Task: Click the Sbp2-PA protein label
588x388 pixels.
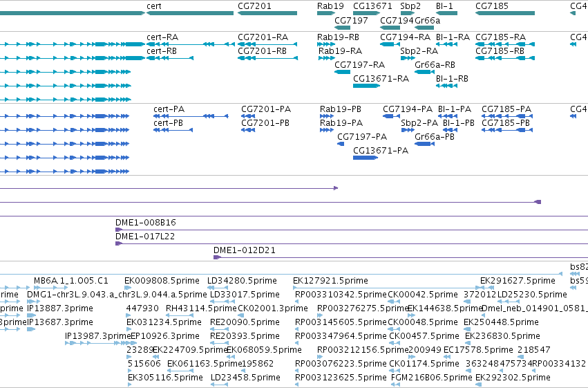Action: tap(419, 123)
